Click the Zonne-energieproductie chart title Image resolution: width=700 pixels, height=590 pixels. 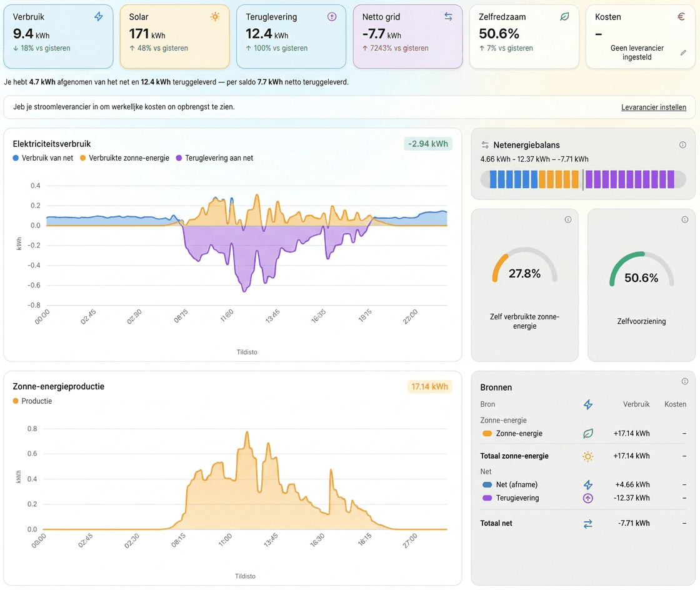point(59,386)
